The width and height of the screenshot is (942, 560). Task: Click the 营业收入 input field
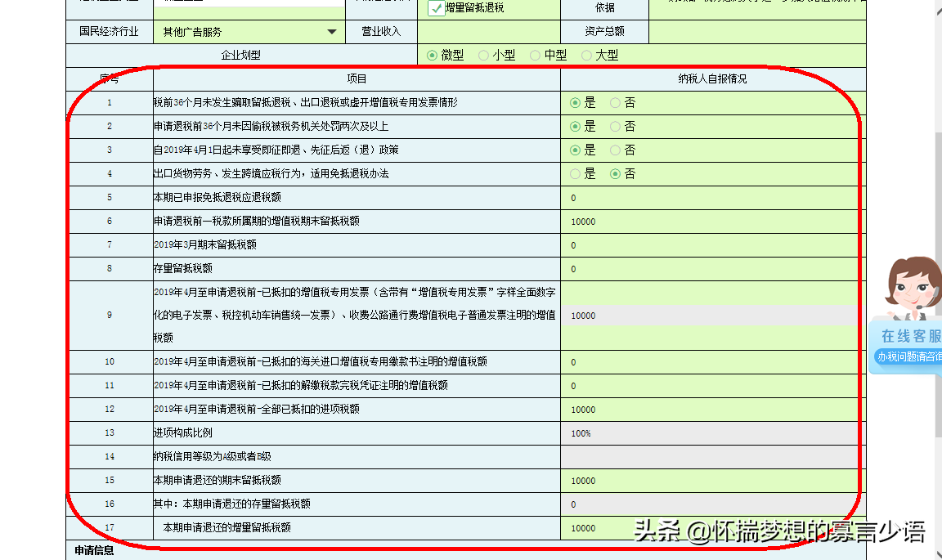[488, 32]
